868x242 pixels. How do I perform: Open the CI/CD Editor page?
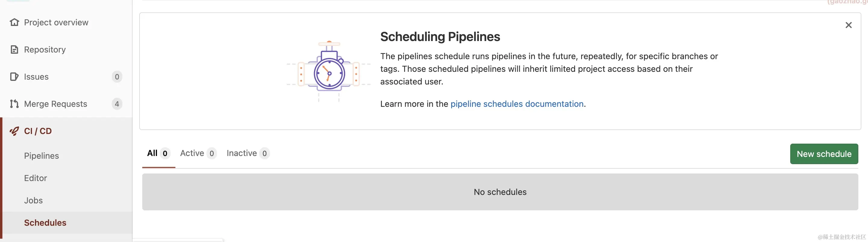tap(35, 178)
